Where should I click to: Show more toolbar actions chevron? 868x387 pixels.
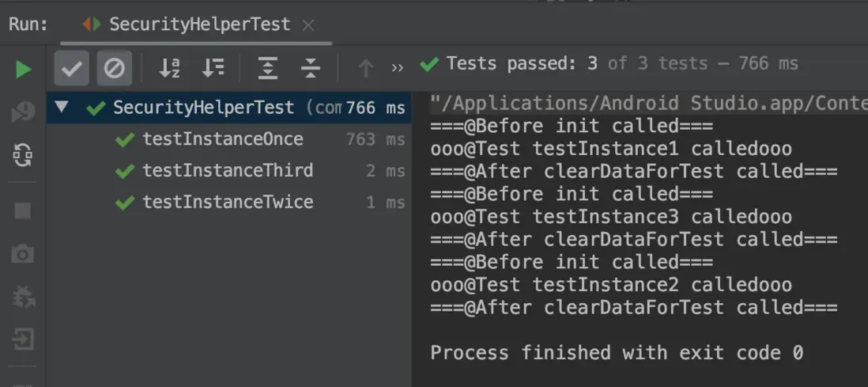[x=398, y=69]
